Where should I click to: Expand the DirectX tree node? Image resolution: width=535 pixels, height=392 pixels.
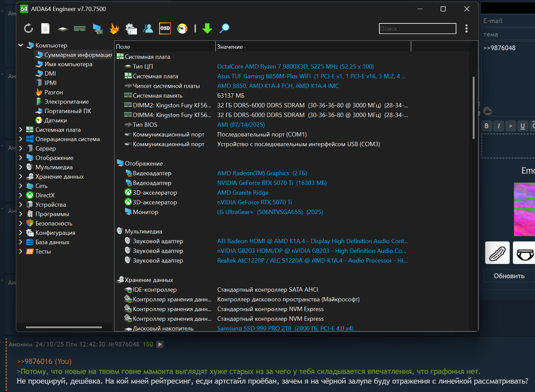click(x=21, y=195)
